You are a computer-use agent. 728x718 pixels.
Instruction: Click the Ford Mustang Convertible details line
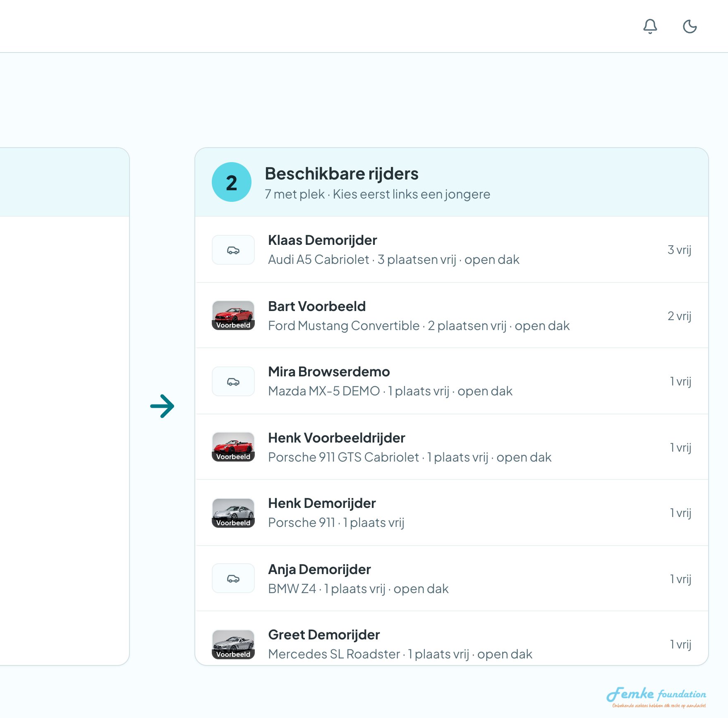(x=419, y=325)
